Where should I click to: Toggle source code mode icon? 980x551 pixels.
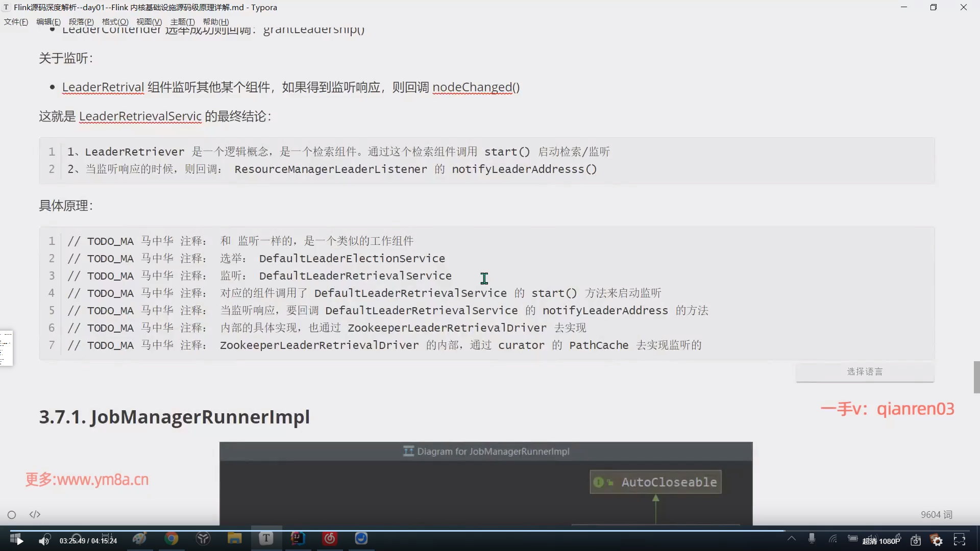point(35,514)
